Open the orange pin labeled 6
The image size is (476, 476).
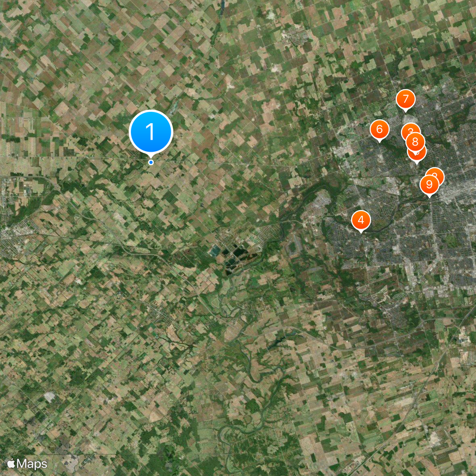click(x=380, y=130)
